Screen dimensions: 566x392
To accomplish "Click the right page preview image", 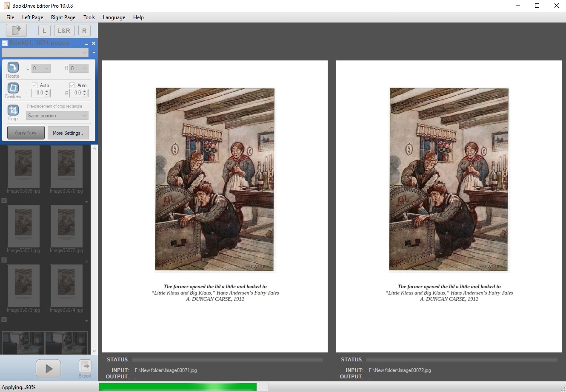I will [449, 206].
